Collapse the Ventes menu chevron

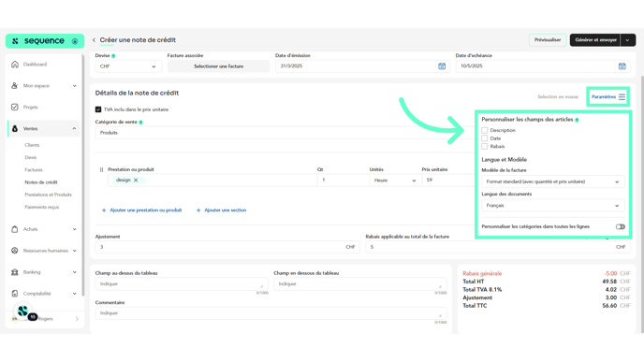(74, 128)
